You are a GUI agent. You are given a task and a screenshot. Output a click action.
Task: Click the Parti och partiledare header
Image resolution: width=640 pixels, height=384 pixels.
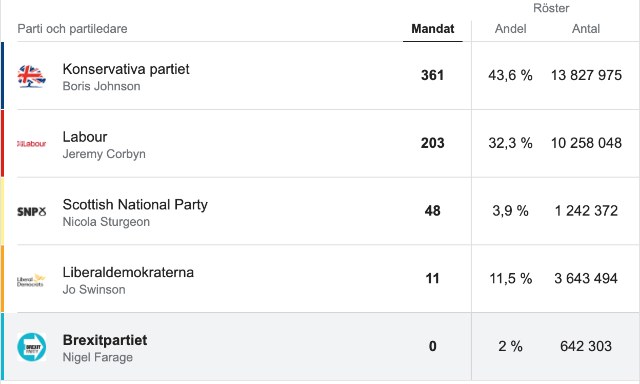72,29
